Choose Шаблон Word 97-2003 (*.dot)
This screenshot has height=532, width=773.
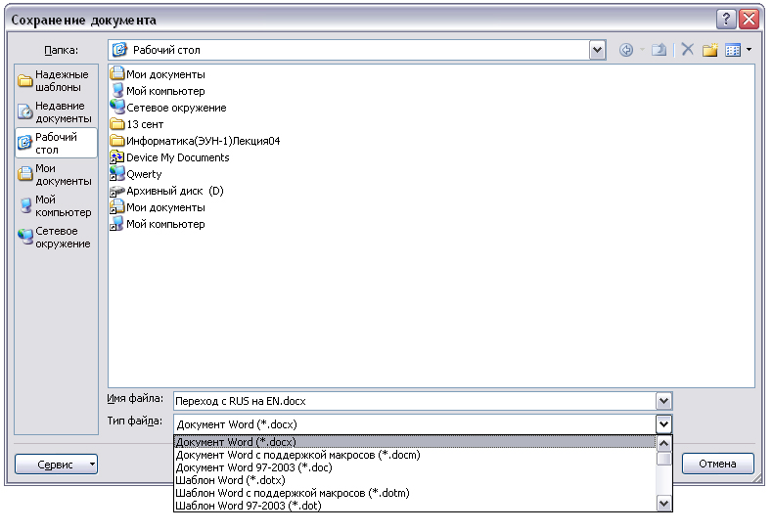coord(415,506)
